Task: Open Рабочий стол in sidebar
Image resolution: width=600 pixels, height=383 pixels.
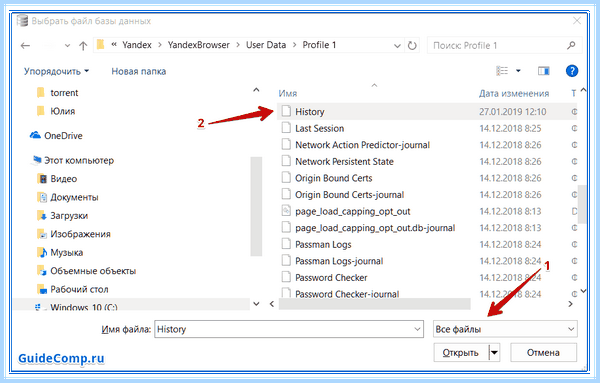Action: [x=79, y=289]
